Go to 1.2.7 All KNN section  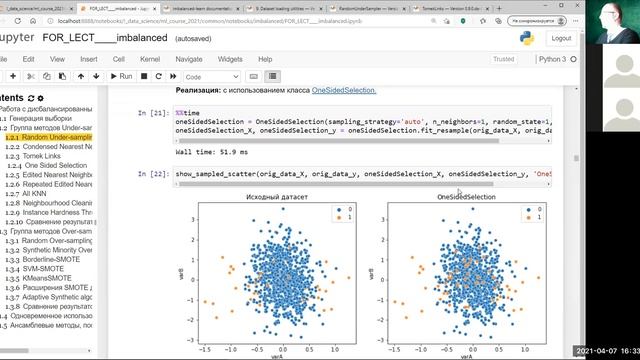[x=26, y=193]
